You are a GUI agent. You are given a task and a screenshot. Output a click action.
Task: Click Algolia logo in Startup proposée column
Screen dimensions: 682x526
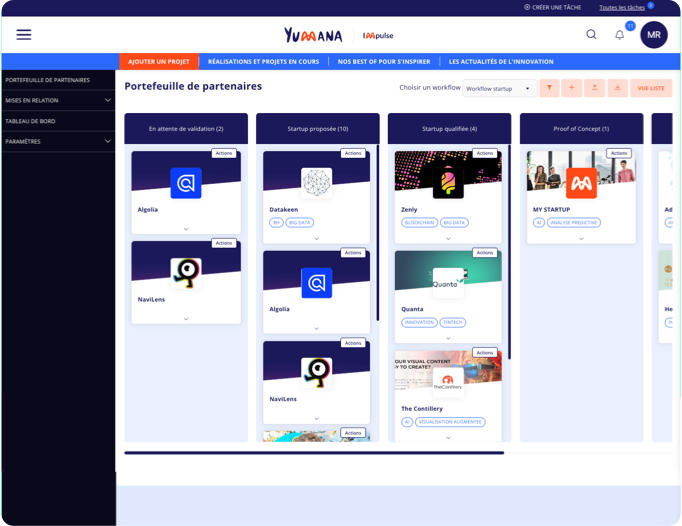(x=317, y=283)
